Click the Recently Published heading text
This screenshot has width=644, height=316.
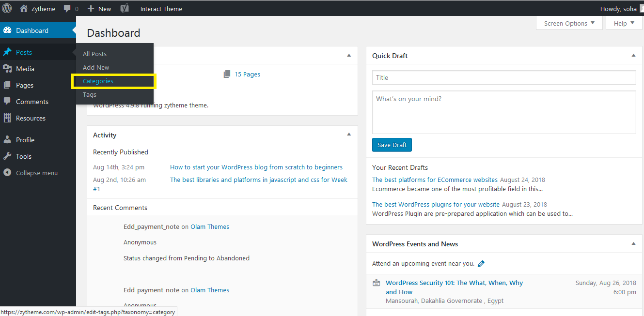point(121,152)
